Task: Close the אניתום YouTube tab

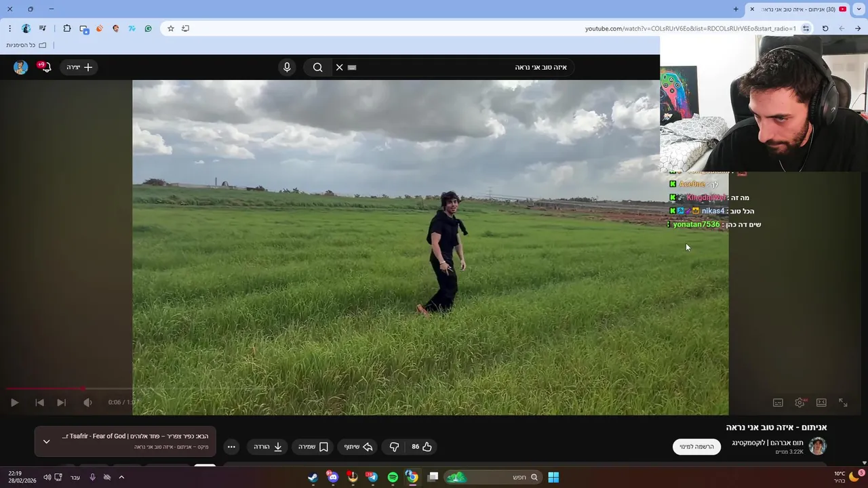Action: pos(752,9)
